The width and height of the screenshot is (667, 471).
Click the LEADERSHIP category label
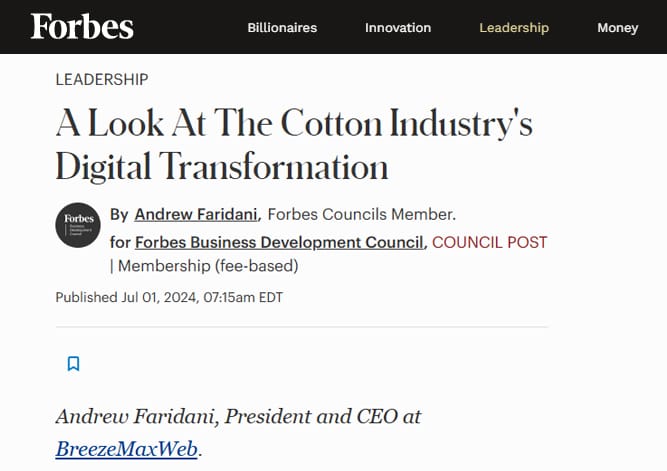[x=102, y=80]
